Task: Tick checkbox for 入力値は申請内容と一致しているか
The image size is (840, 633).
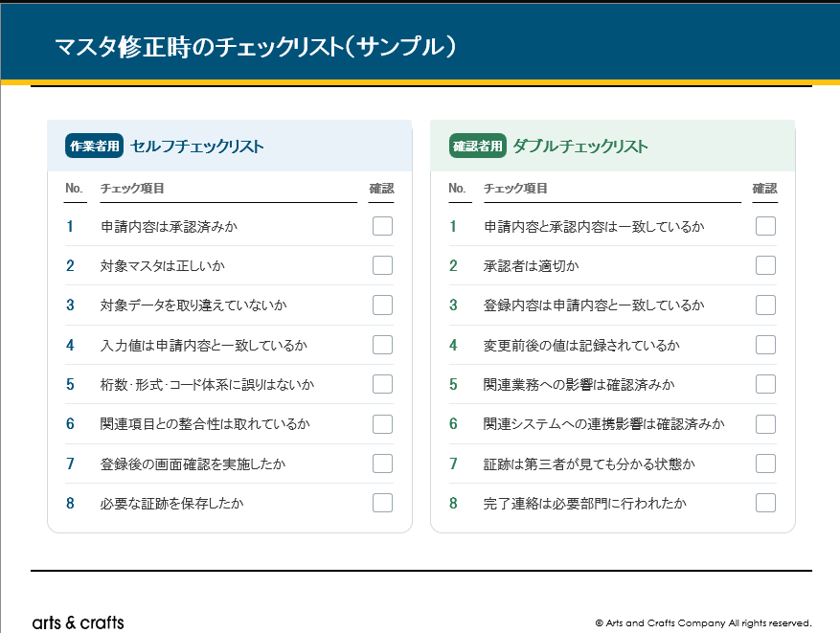Action: point(382,345)
